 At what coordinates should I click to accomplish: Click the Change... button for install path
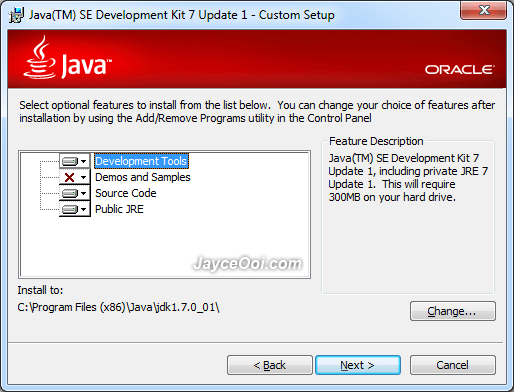tap(453, 311)
